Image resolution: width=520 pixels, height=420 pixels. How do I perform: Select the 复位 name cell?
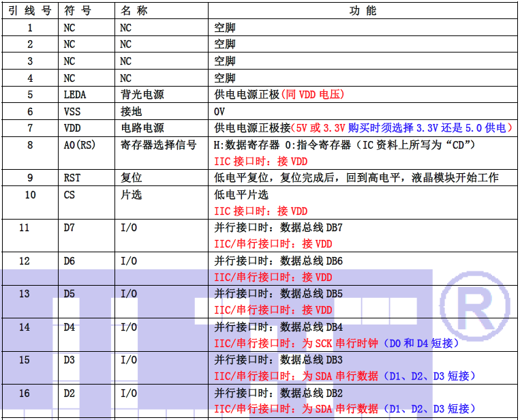[132, 178]
